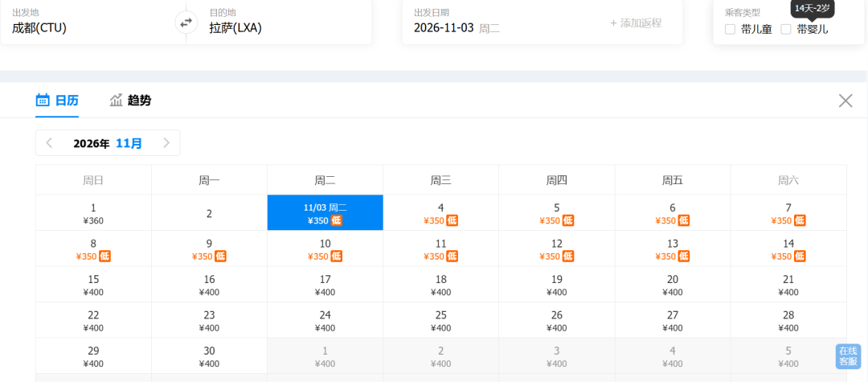
Task: Select November 14 in calendar
Action: 788,249
